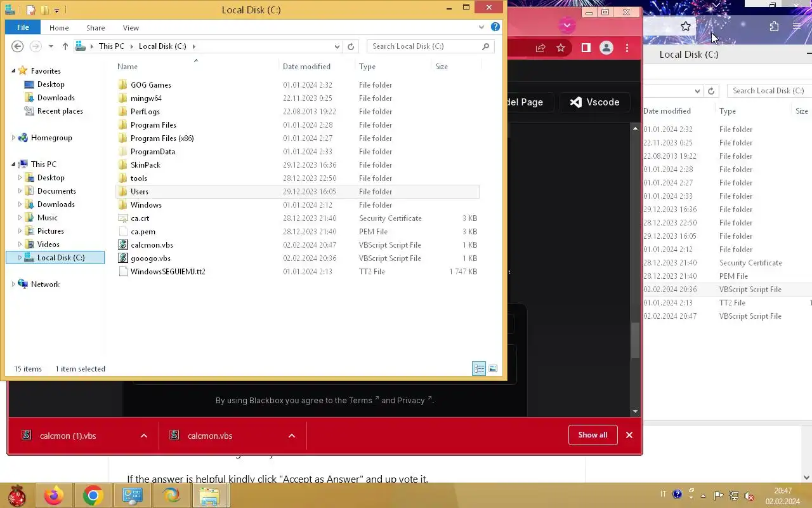
Task: Select Recent places under Favorites
Action: click(x=60, y=111)
